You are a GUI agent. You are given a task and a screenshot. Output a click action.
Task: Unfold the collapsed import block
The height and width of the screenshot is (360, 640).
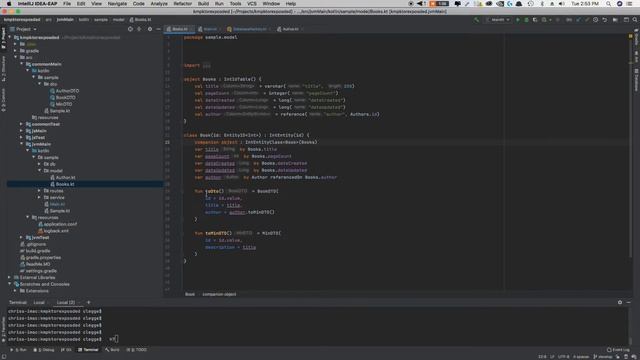(x=207, y=65)
